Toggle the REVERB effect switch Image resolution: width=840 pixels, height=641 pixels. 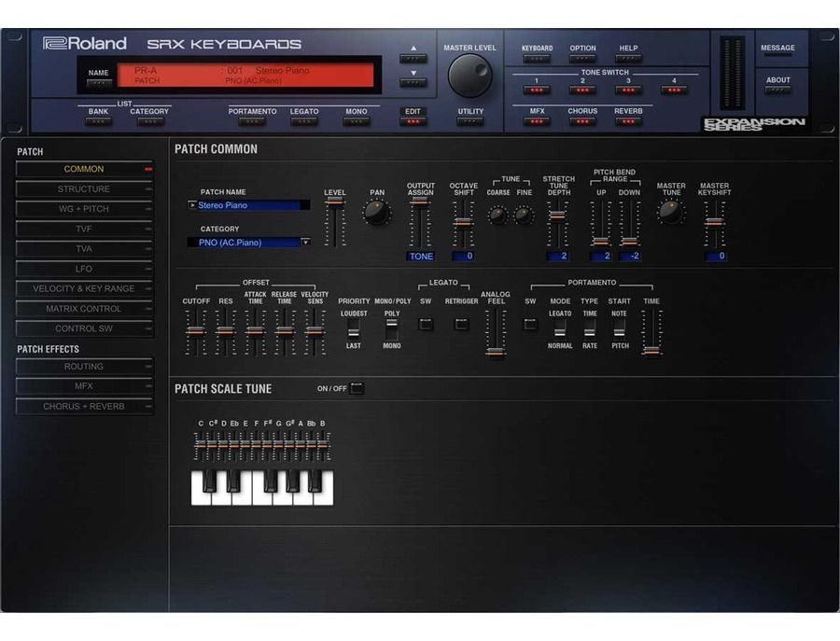(x=628, y=121)
